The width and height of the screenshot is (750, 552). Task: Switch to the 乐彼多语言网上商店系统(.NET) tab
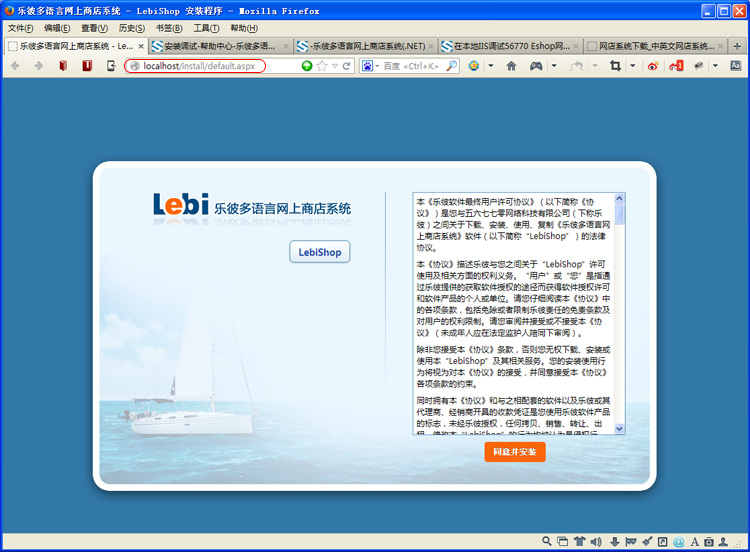[365, 46]
